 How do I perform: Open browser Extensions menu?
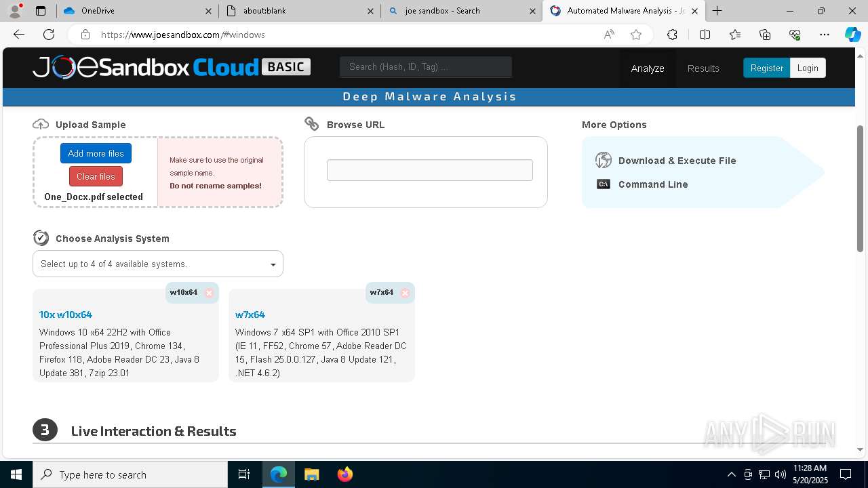coord(672,35)
